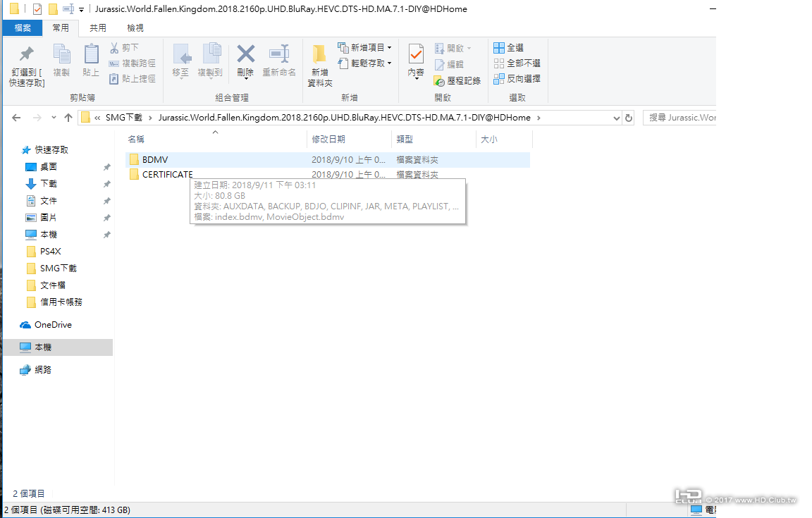
Task: Open 文件檔 folder in sidebar
Action: coord(53,285)
